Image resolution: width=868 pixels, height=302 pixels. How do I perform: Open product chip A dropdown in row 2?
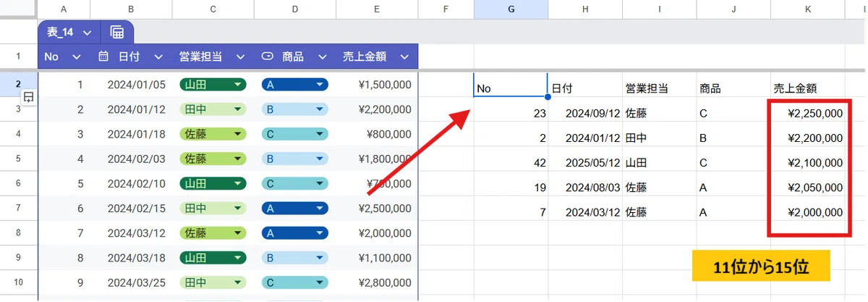point(319,85)
